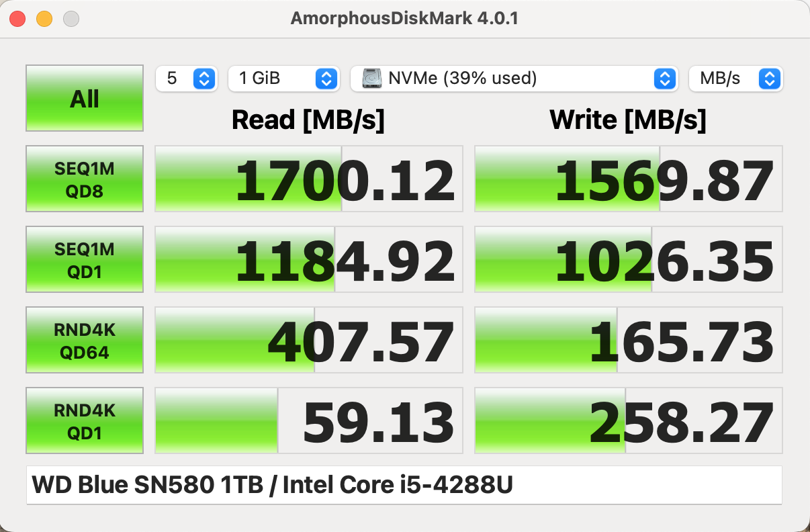Click the RND4K QD64 write result 165.73
This screenshot has width=810, height=532.
pyautogui.click(x=629, y=341)
